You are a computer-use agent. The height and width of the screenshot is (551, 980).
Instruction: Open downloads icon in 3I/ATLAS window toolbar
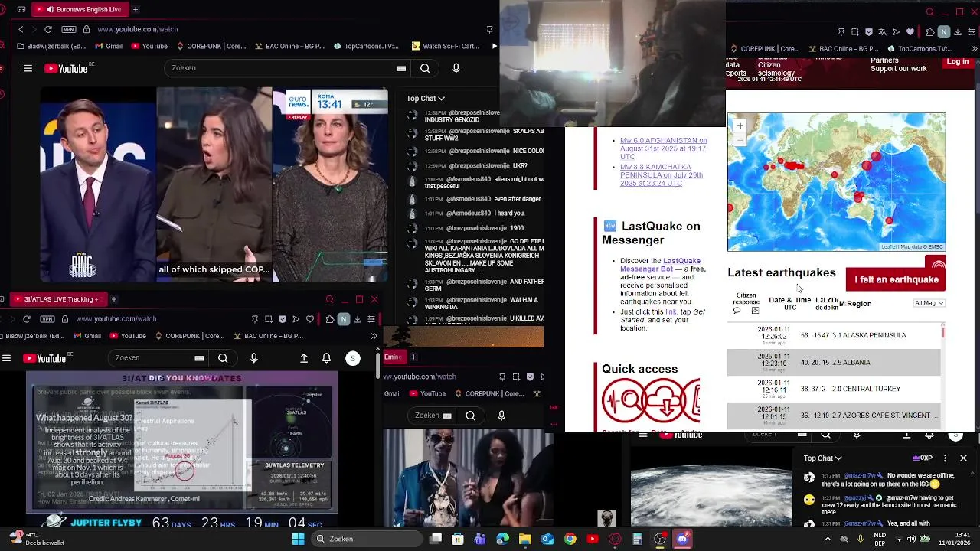[358, 319]
